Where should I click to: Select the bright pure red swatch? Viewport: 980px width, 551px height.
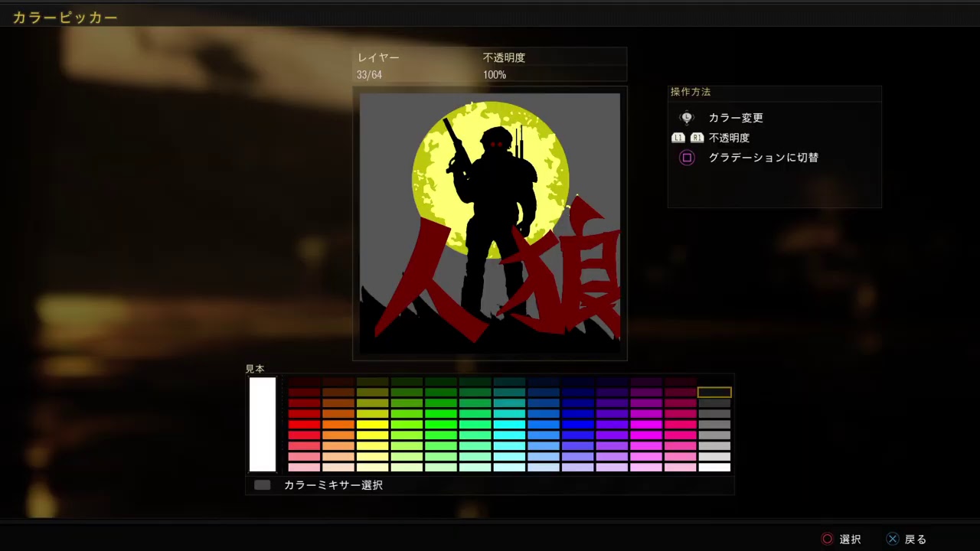pyautogui.click(x=304, y=424)
